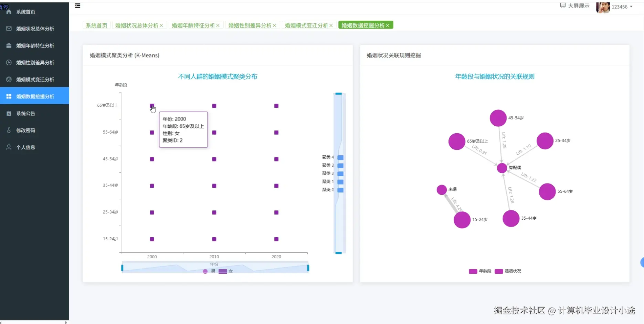Click the 25-34岁 node in the association graph
The image size is (644, 324).
[x=545, y=141]
